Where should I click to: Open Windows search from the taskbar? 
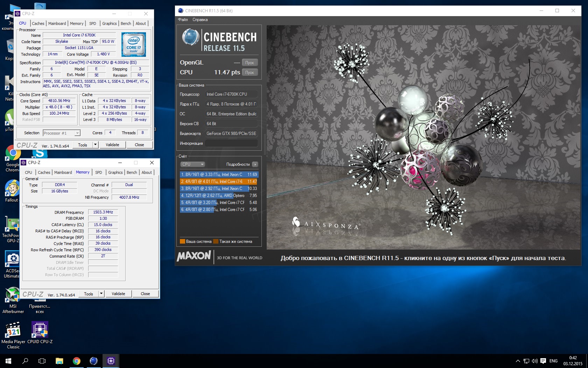pos(25,361)
